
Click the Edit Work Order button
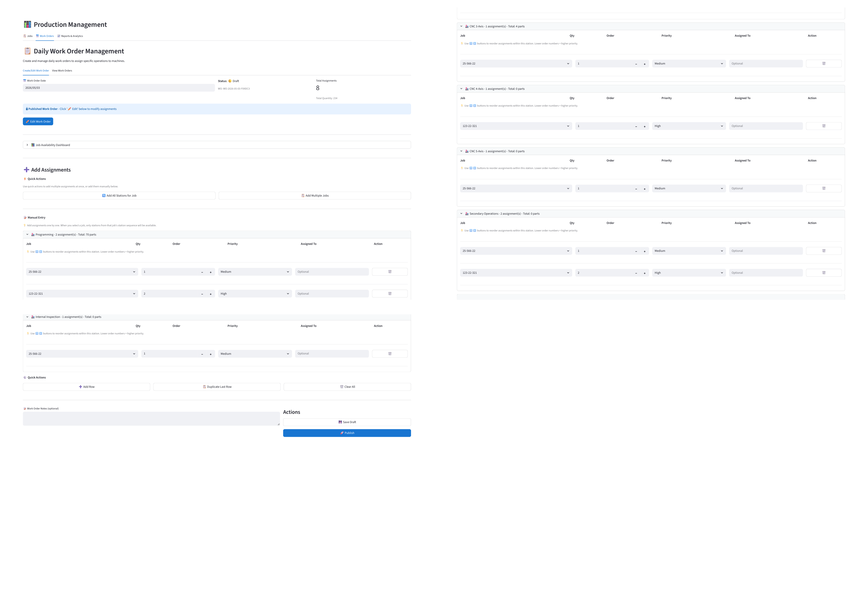point(38,122)
